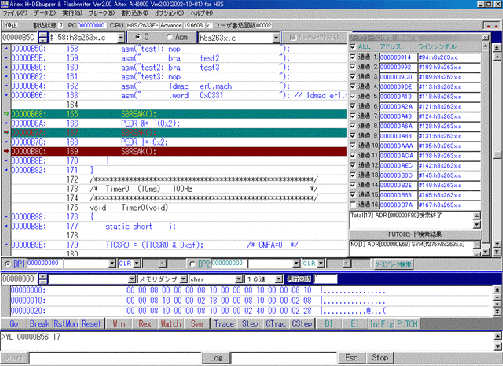Open the h8s263x.c source file dropdown
The width and height of the screenshot is (503, 366).
tap(276, 38)
